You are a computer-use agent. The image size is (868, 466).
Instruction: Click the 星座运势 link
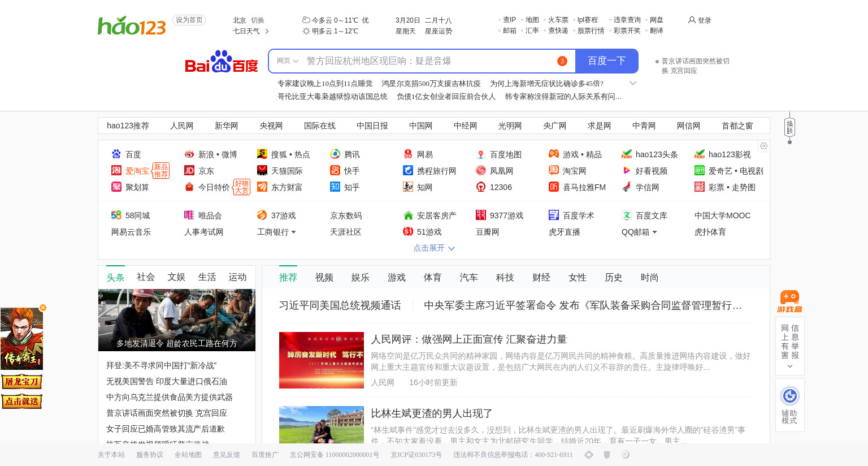pyautogui.click(x=439, y=32)
